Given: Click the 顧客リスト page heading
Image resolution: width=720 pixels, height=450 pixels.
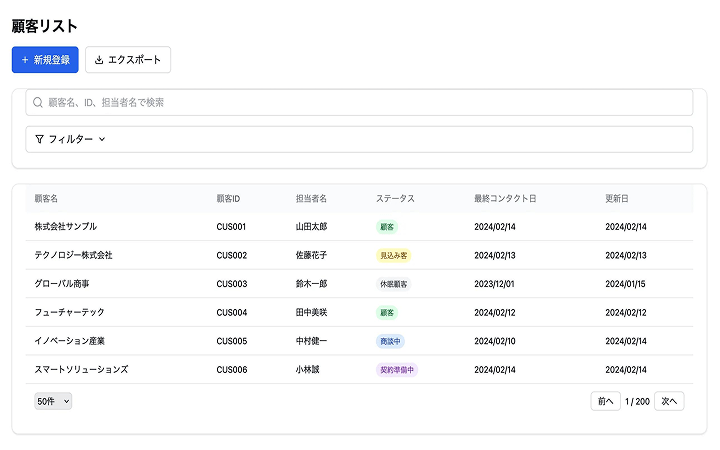Looking at the screenshot, I should click(45, 26).
